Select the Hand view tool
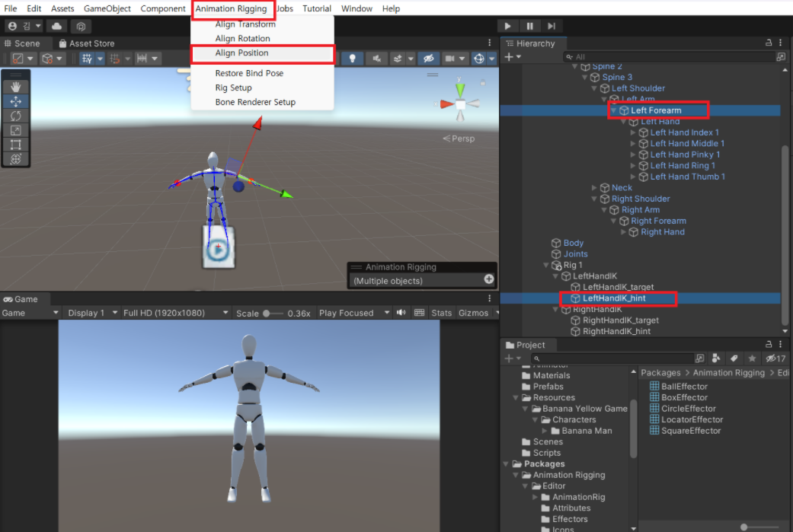This screenshot has height=532, width=793. pos(16,87)
